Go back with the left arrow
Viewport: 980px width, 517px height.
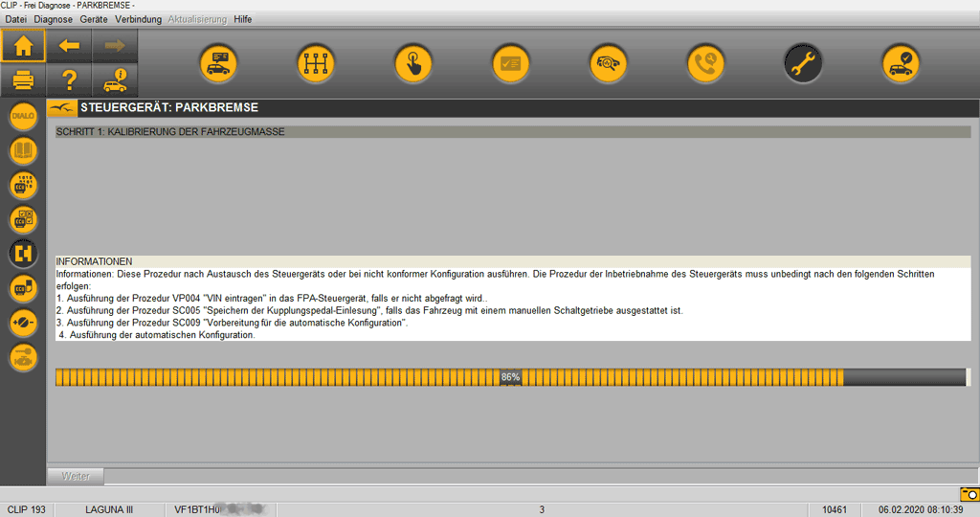(69, 45)
